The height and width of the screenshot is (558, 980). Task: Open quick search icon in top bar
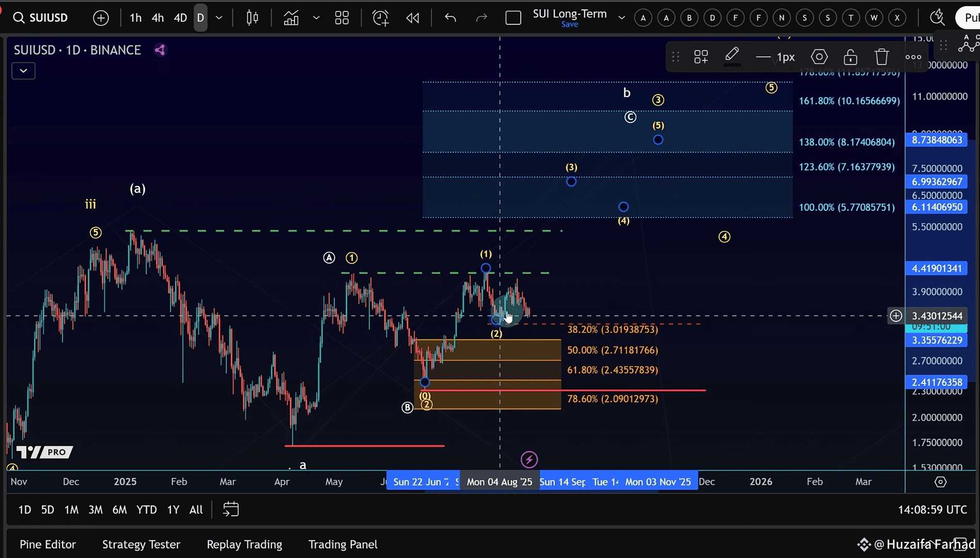point(937,18)
